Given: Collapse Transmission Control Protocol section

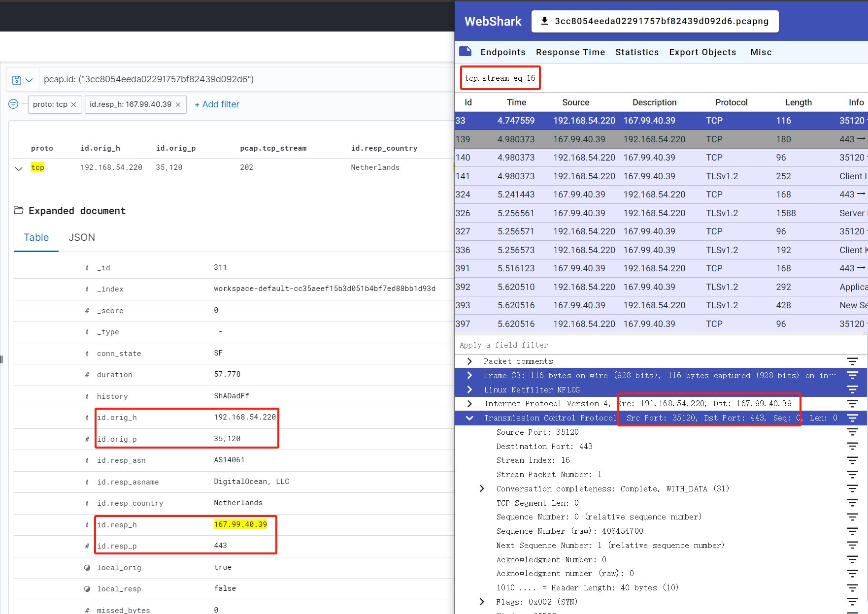Looking at the screenshot, I should point(469,418).
